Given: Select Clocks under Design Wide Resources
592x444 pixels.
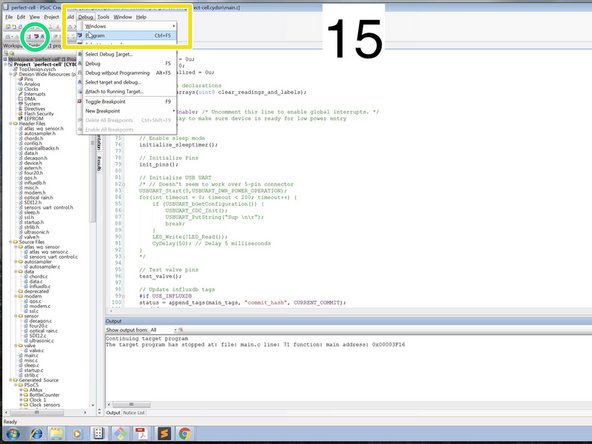Looking at the screenshot, I should [31, 89].
